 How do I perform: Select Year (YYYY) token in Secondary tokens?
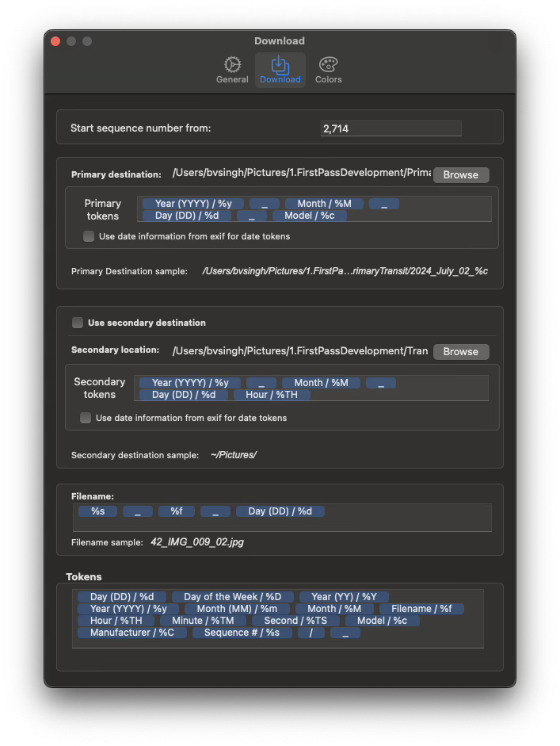tap(190, 383)
